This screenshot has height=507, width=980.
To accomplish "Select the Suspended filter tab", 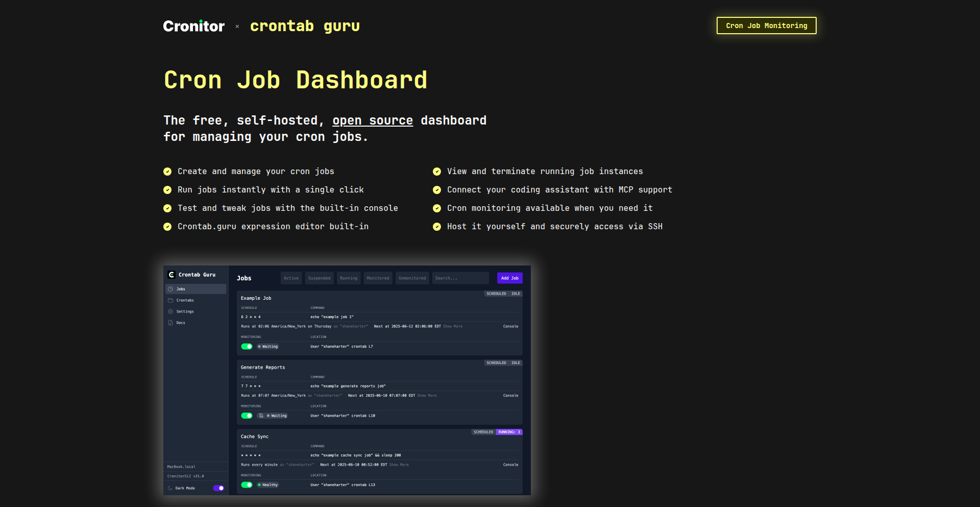I will coord(320,278).
